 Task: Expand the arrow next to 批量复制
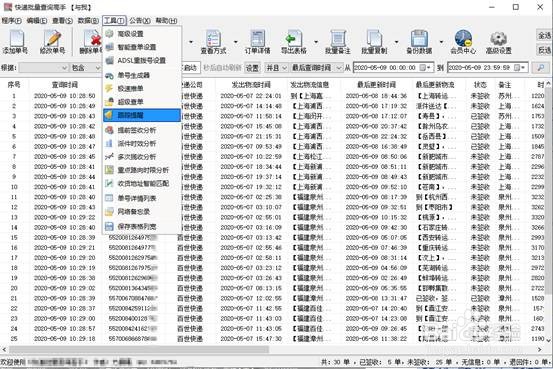coord(397,42)
